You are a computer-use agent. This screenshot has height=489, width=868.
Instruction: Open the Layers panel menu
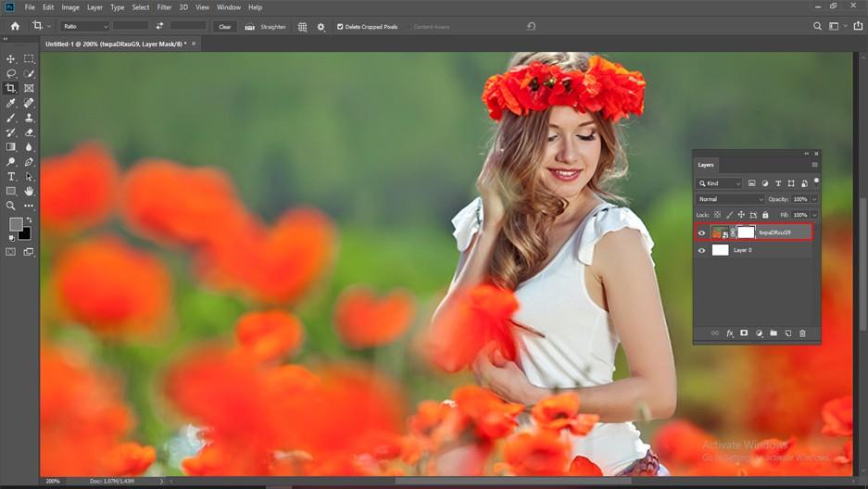pyautogui.click(x=814, y=165)
